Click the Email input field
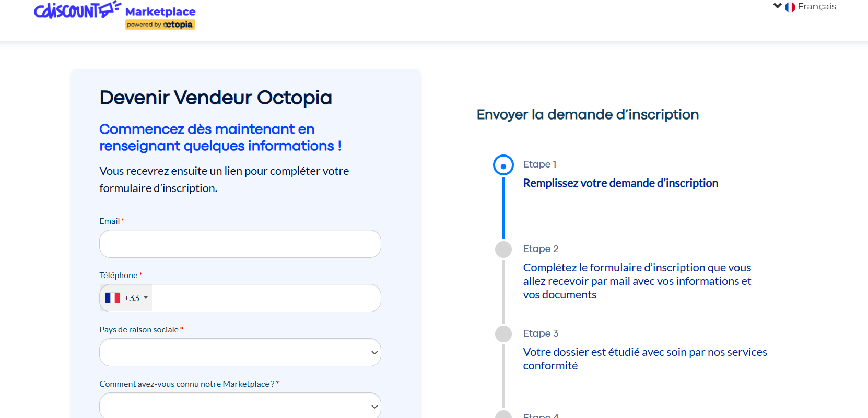The image size is (868, 418). point(240,244)
